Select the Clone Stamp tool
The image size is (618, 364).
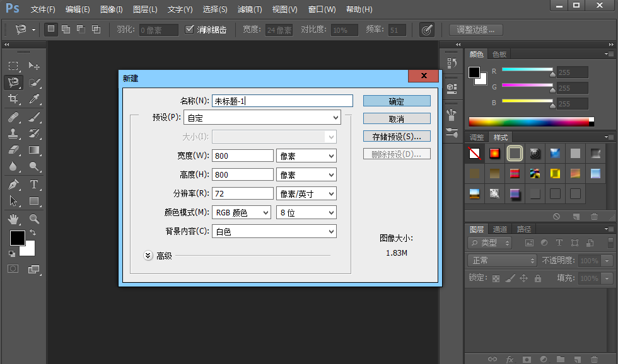click(x=13, y=134)
